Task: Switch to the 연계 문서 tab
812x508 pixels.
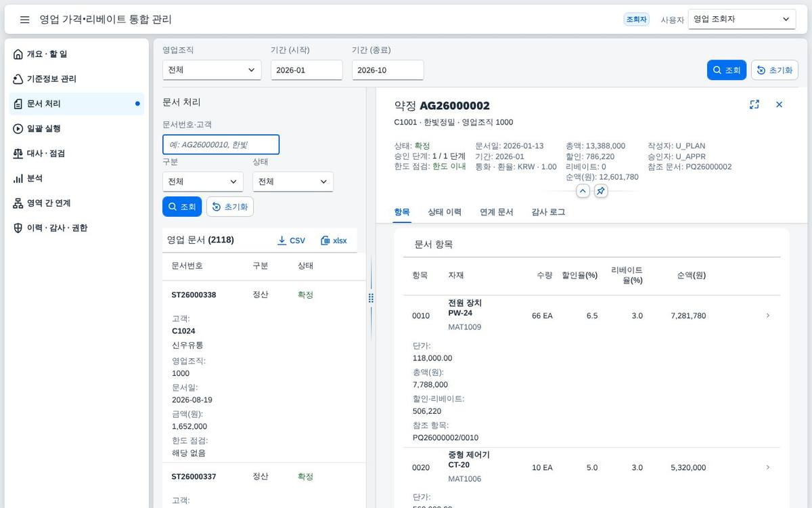Action: 497,212
